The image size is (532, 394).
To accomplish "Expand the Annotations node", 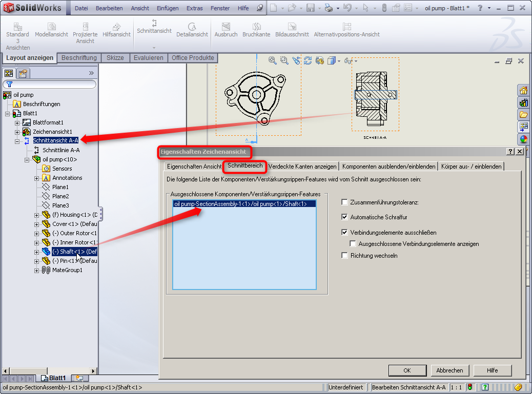I will point(36,178).
